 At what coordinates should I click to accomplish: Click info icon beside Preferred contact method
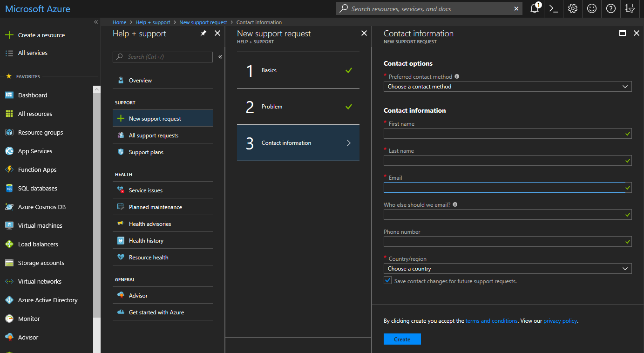(457, 76)
